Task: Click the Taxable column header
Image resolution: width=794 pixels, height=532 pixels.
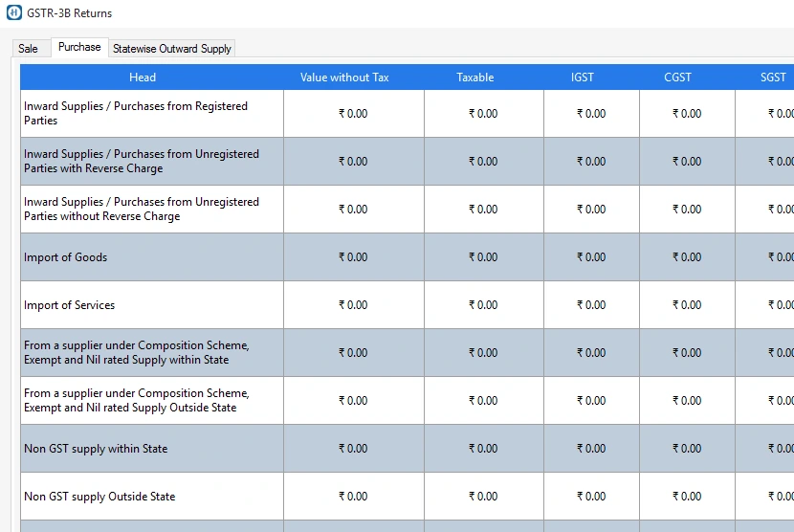Action: pyautogui.click(x=475, y=78)
